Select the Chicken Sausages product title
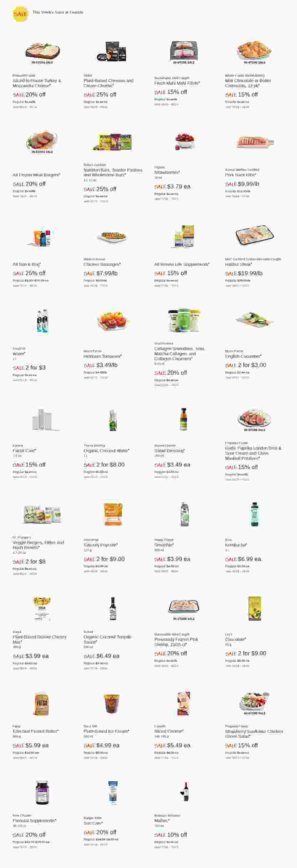The image size is (297, 868). click(x=102, y=264)
